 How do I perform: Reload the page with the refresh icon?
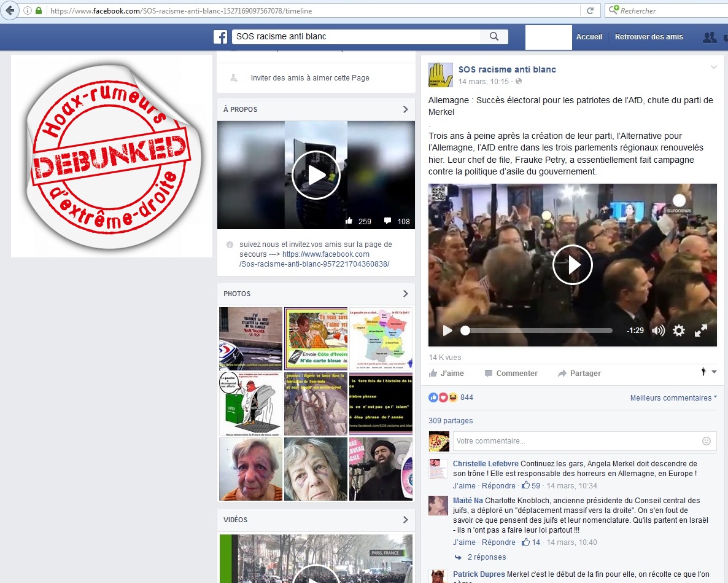tap(590, 10)
